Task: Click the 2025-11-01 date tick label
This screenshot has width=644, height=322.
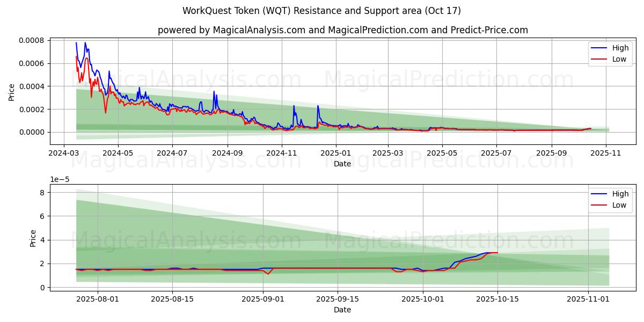Action: click(589, 299)
